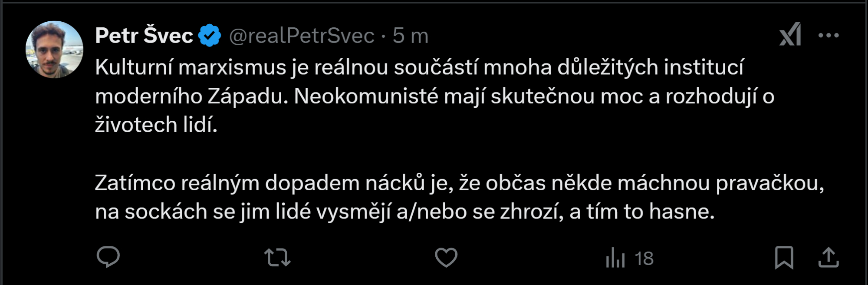868x285 pixels.
Task: Click the reply speech bubble icon
Action: point(108,257)
